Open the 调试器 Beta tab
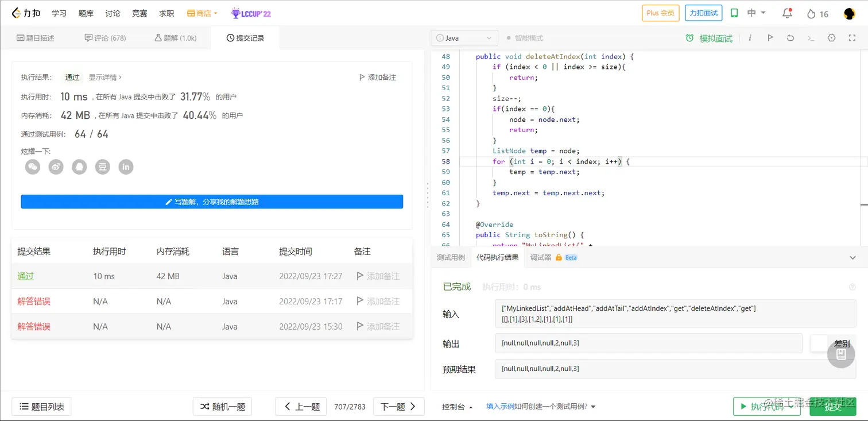The image size is (868, 421). point(553,257)
